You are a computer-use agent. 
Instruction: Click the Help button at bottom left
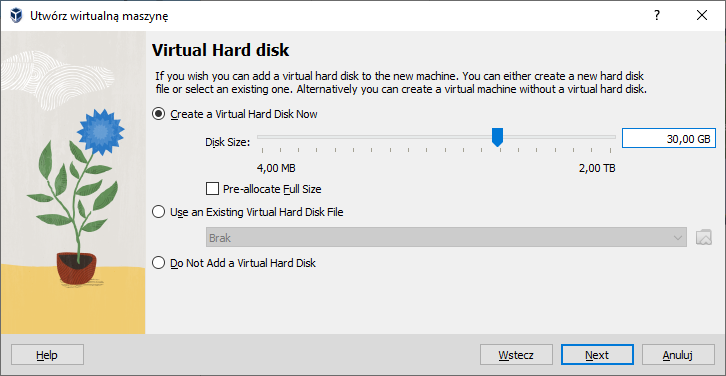point(47,355)
